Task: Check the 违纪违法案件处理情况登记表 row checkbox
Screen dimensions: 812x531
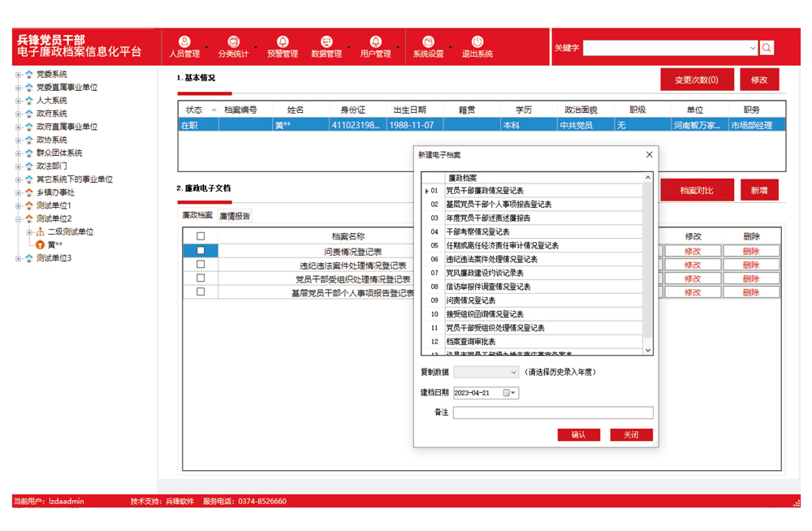Action: click(201, 264)
